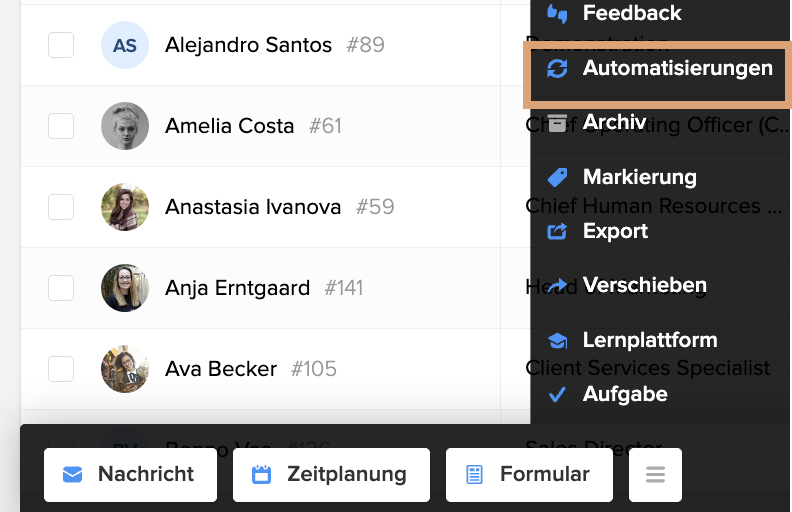Click the Export share icon
The image size is (792, 512).
pyautogui.click(x=557, y=231)
